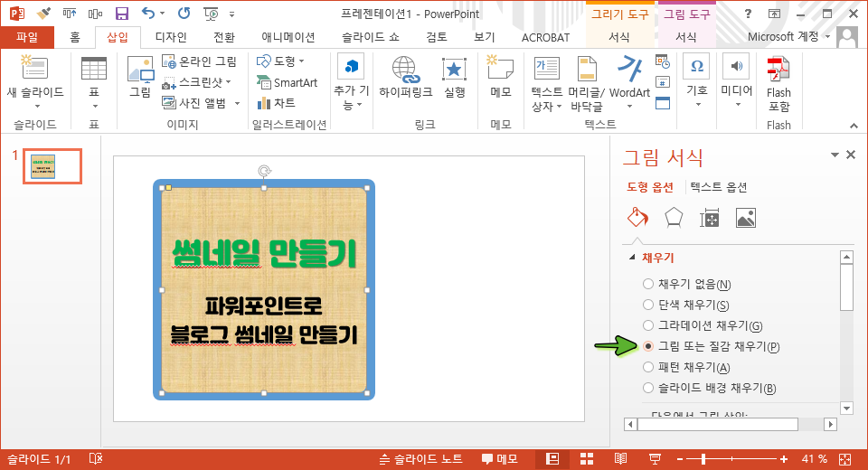
Task: Open Microsoft 계정 account dropdown
Action: [788, 36]
